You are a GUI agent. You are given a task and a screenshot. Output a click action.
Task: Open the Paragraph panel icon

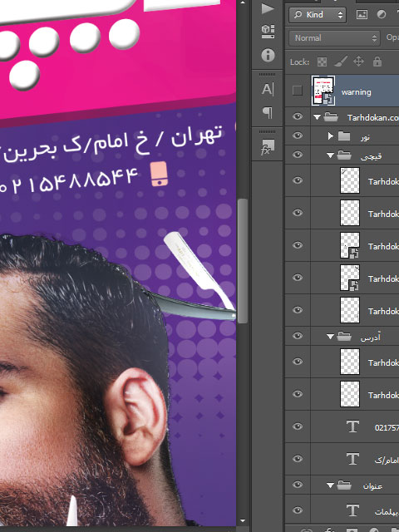[x=268, y=112]
